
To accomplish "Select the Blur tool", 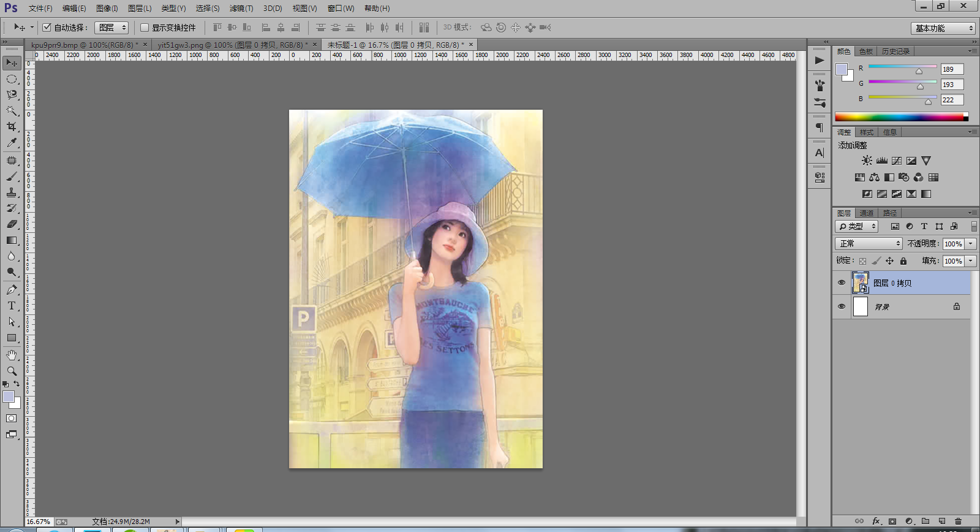I will tap(12, 256).
